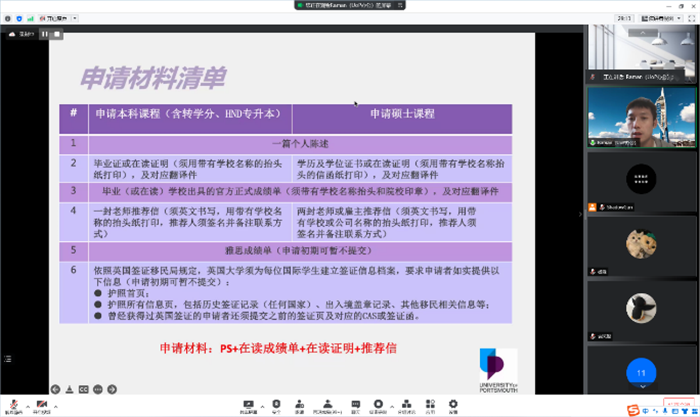
Task: Click the meeting info icon at top-left
Action: pyautogui.click(x=7, y=18)
